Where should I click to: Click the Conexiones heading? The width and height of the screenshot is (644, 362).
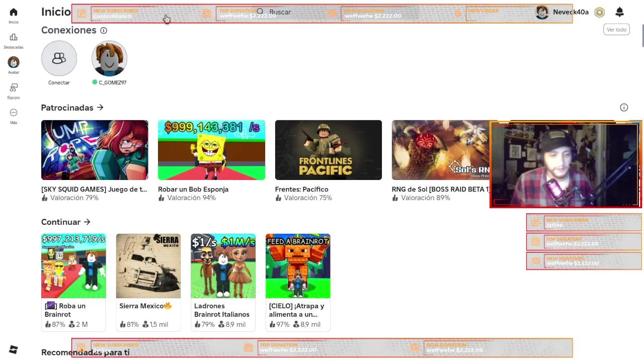[x=68, y=30]
